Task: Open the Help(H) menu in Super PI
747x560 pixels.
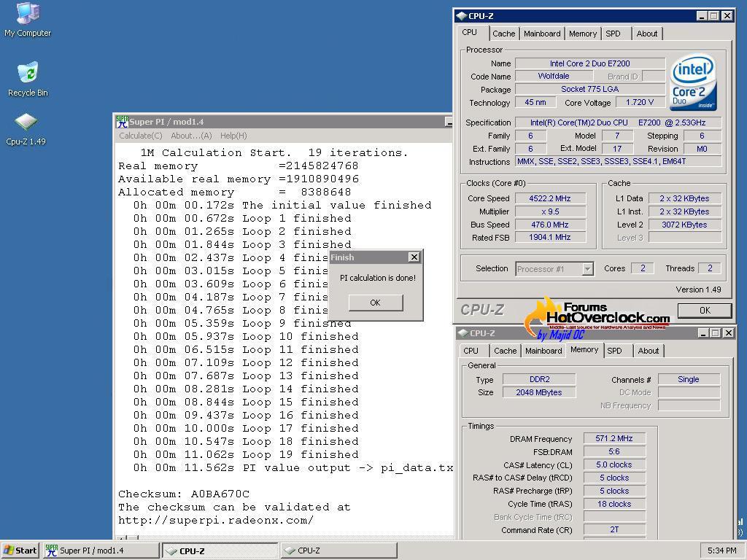Action: pyautogui.click(x=233, y=136)
